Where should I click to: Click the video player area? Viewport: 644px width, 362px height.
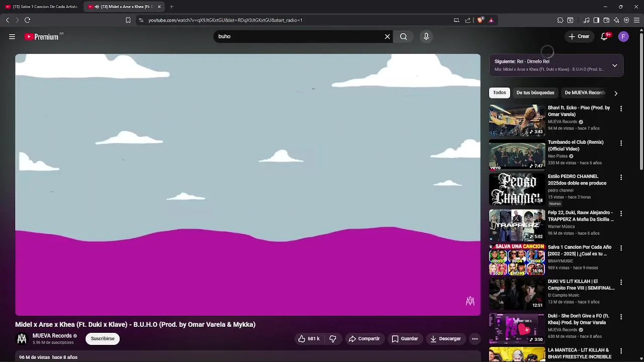point(248,185)
